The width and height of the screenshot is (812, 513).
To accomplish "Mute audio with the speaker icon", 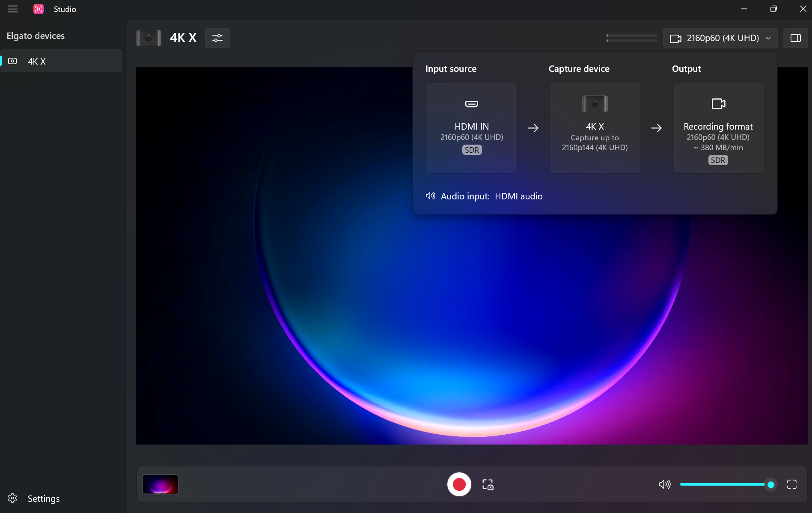I will (x=664, y=484).
